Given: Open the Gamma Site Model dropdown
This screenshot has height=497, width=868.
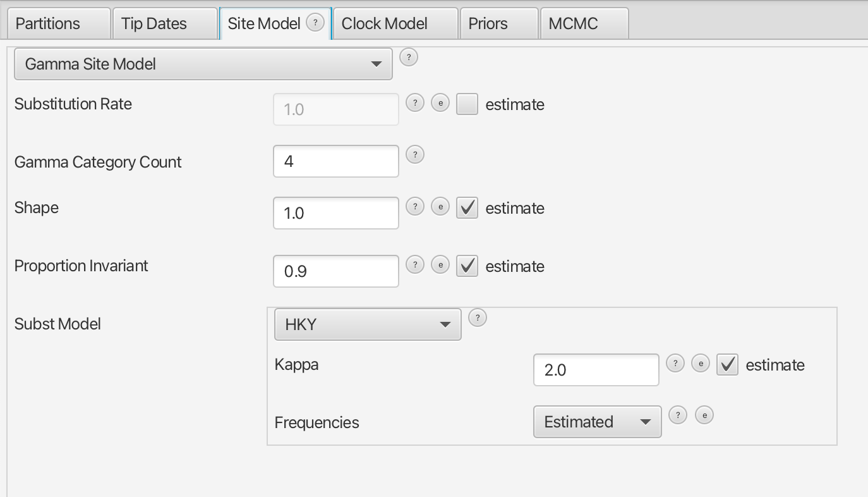Looking at the screenshot, I should point(203,64).
